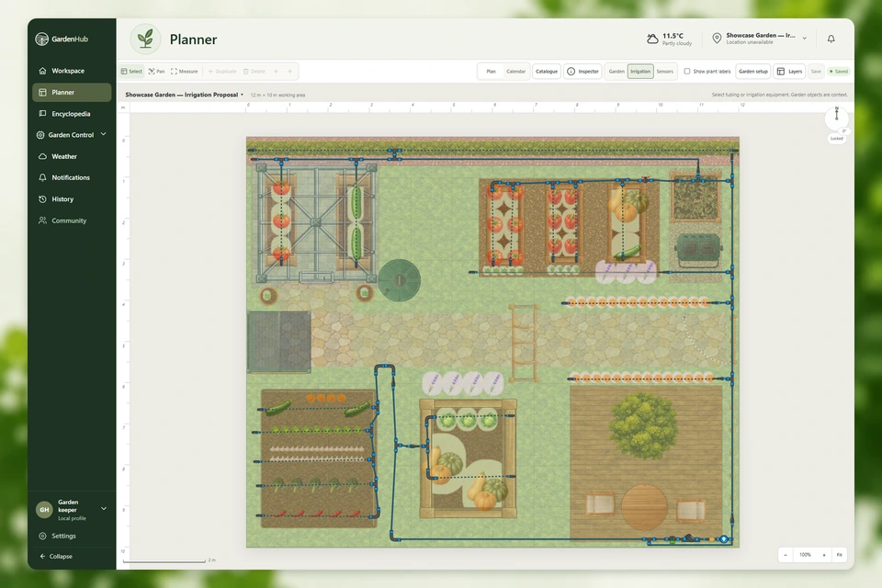Image resolution: width=882 pixels, height=588 pixels.
Task: Click the '12 m × 10 m working area' text
Action: 277,96
